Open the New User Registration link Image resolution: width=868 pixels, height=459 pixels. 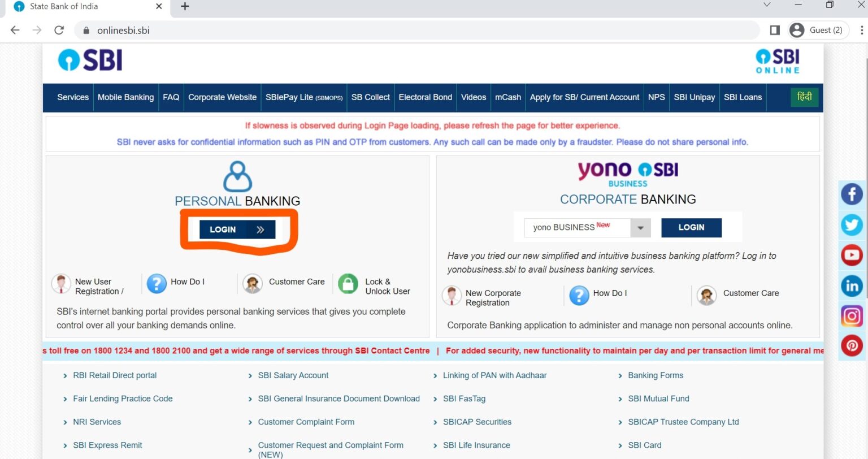(99, 286)
